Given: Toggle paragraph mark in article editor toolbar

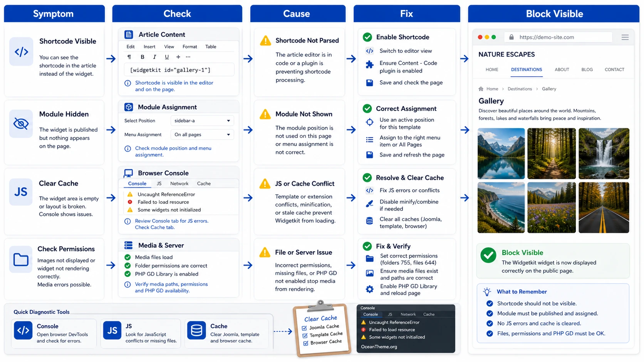Looking at the screenshot, I should click(129, 57).
